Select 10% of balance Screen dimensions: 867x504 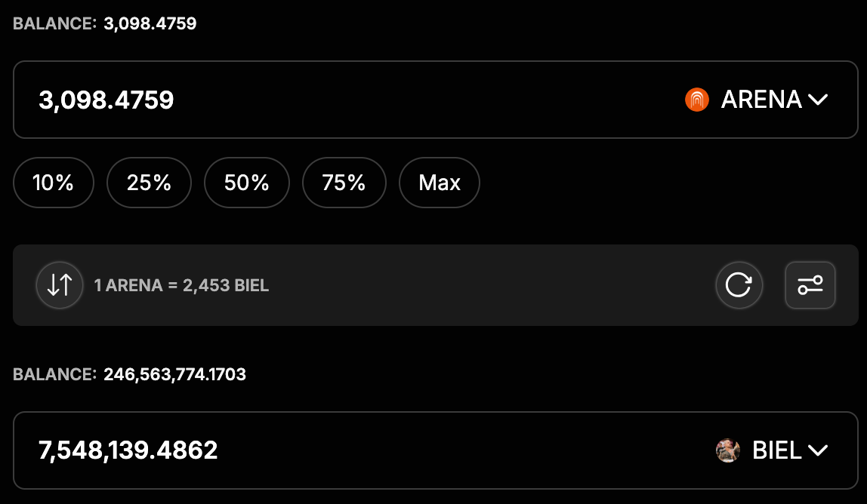pyautogui.click(x=53, y=183)
